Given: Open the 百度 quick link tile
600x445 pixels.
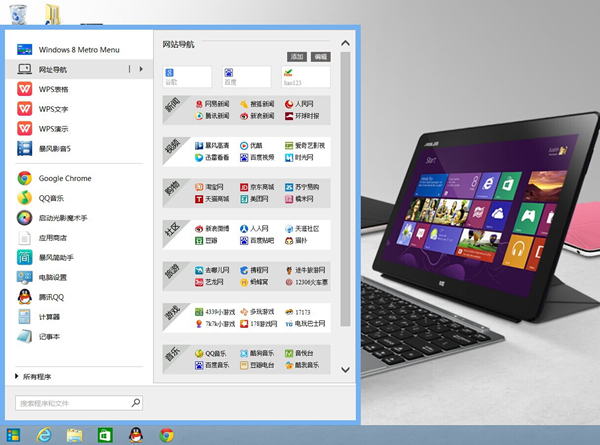Looking at the screenshot, I should tap(246, 77).
